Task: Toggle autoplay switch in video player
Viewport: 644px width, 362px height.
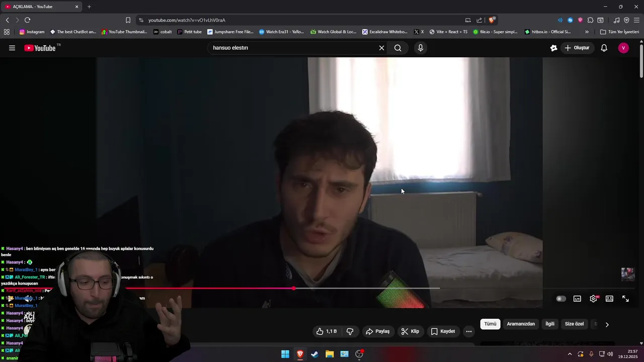Action: (x=561, y=299)
